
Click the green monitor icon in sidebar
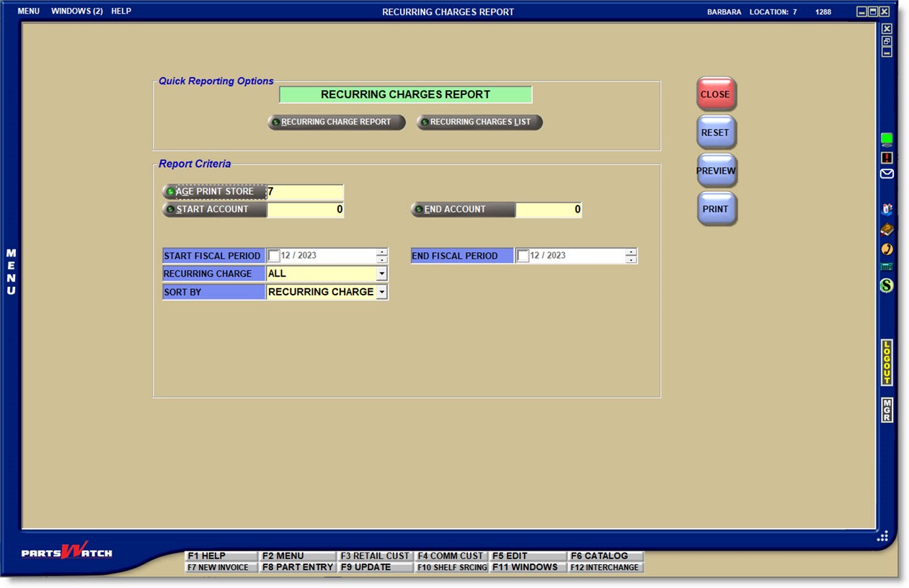(887, 139)
